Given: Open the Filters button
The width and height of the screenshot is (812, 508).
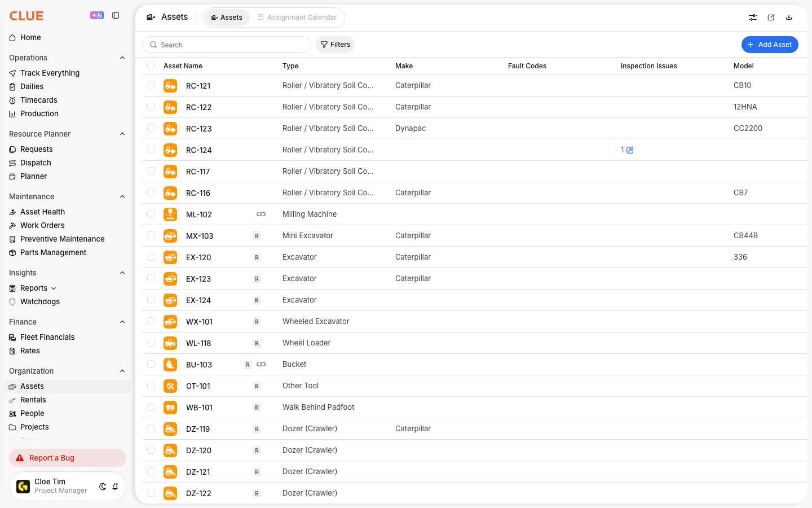Looking at the screenshot, I should pyautogui.click(x=336, y=45).
